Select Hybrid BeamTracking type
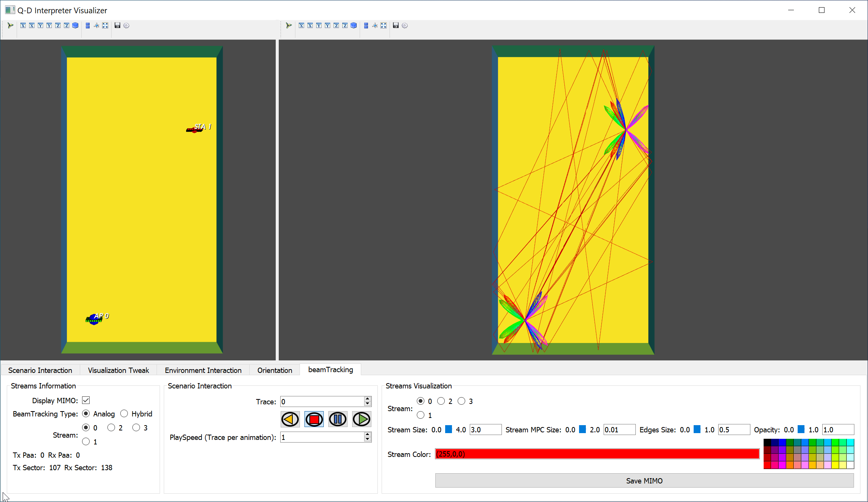The width and height of the screenshot is (868, 502). coord(124,413)
